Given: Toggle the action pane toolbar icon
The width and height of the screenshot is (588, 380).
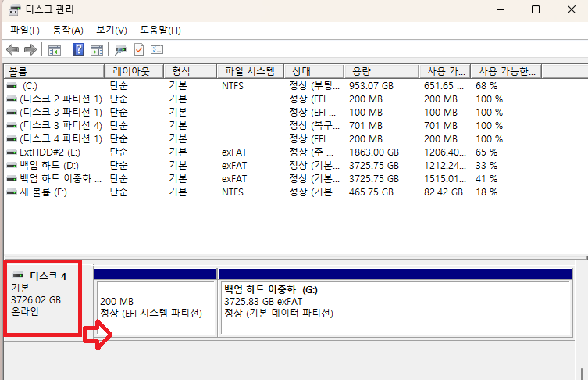Looking at the screenshot, I should (x=97, y=49).
